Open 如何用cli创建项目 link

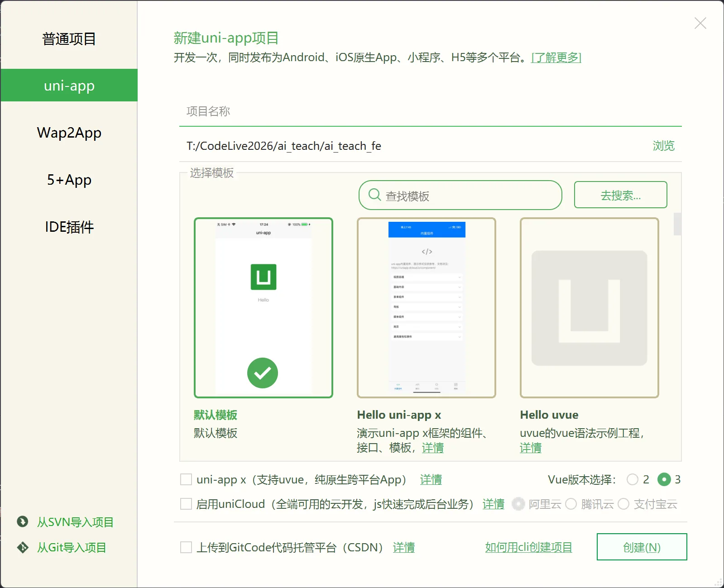point(528,547)
